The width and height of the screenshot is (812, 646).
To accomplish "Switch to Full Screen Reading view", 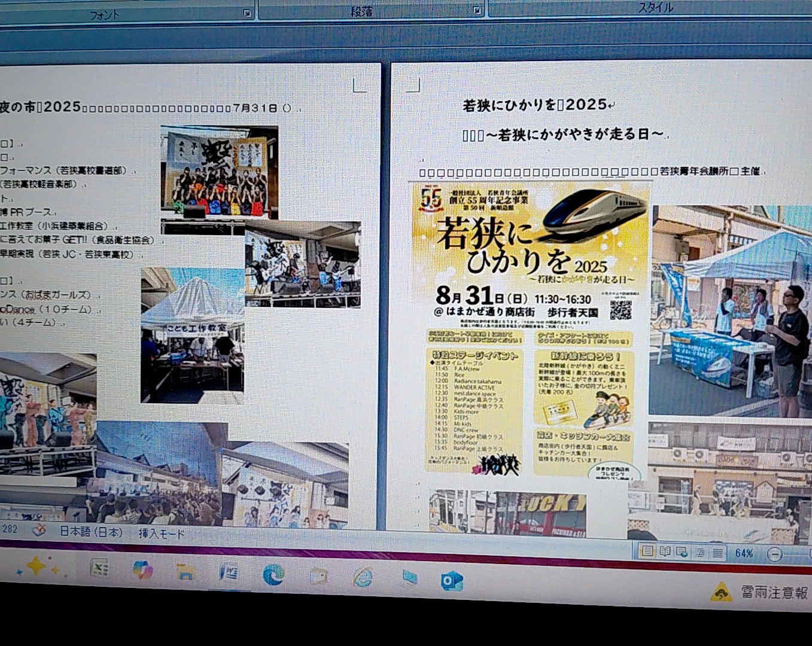I will point(664,551).
